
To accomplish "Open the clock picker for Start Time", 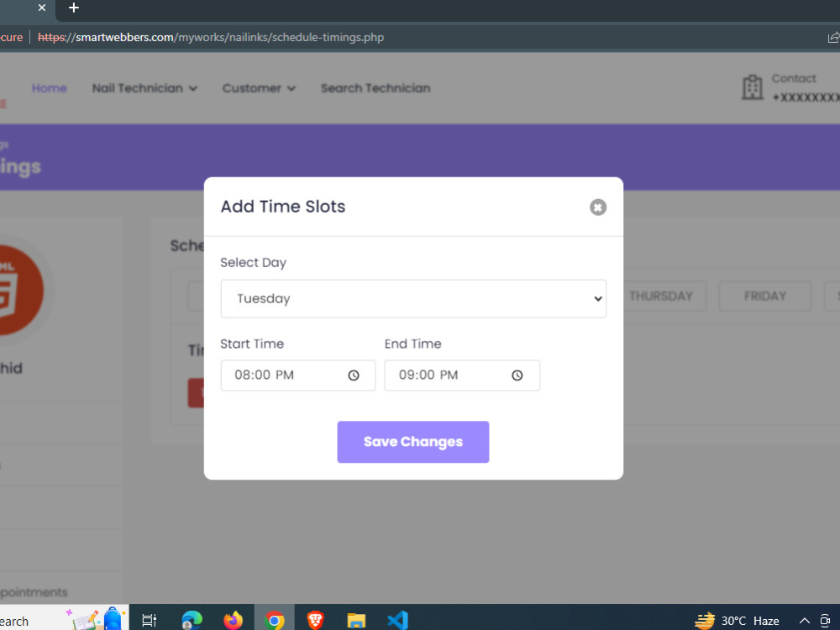I will coord(354,375).
